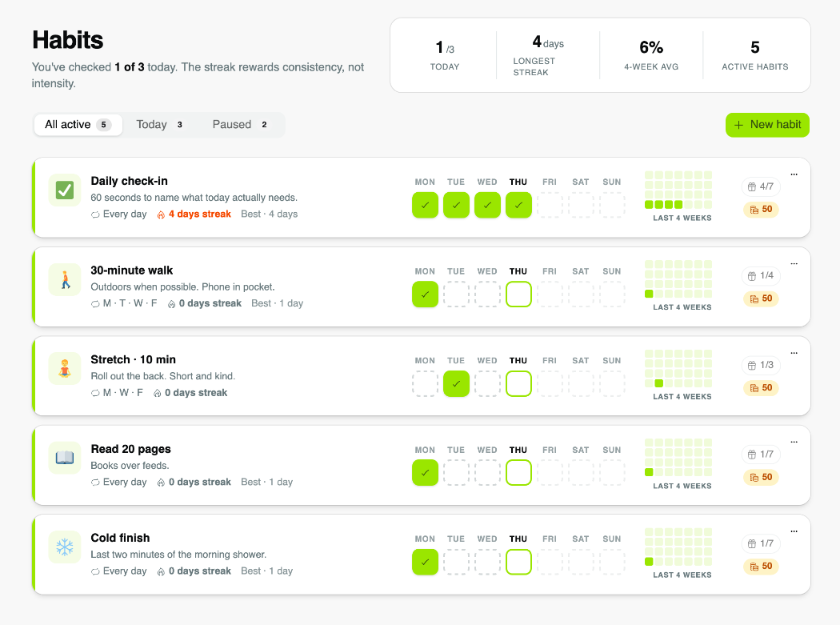Viewport: 840px width, 625px height.
Task: Uncheck Monday for Daily check-in
Action: [x=426, y=206]
